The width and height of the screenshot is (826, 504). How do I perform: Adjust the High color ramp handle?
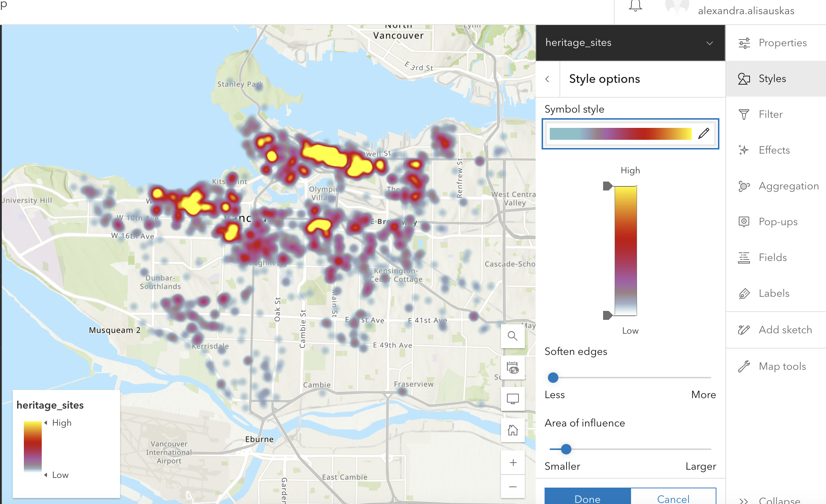click(x=608, y=186)
